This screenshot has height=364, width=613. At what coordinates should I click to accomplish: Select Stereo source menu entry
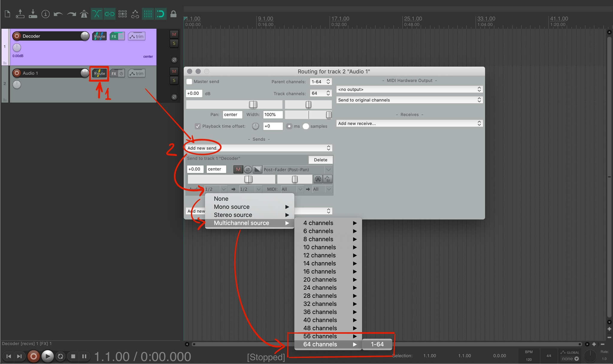233,215
